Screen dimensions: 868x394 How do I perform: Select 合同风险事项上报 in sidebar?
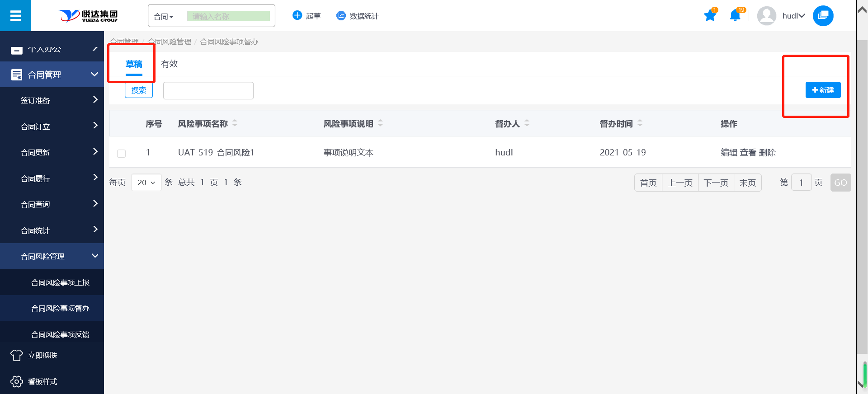tap(60, 282)
